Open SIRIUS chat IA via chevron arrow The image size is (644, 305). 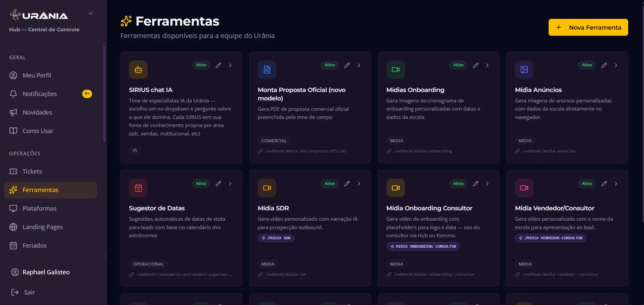[230, 65]
